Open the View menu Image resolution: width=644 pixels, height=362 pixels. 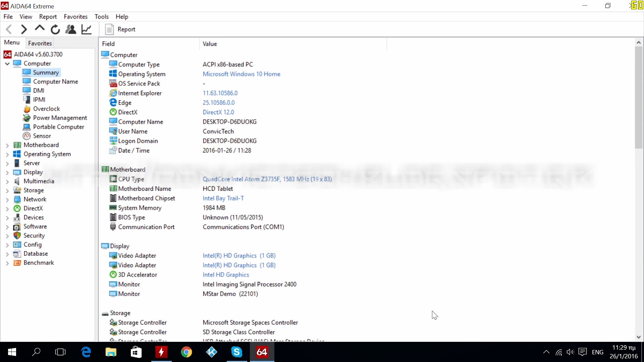[x=26, y=16]
